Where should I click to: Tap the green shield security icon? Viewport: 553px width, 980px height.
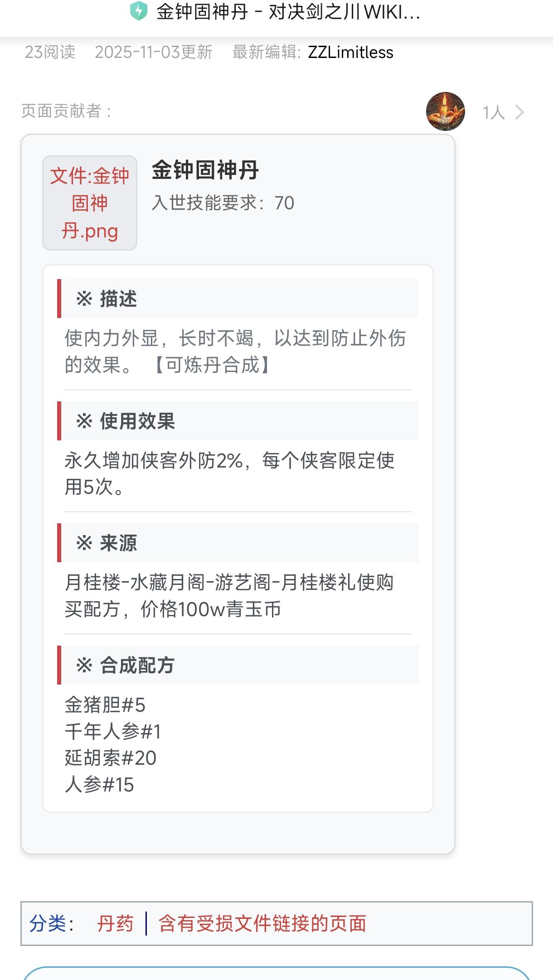(139, 11)
